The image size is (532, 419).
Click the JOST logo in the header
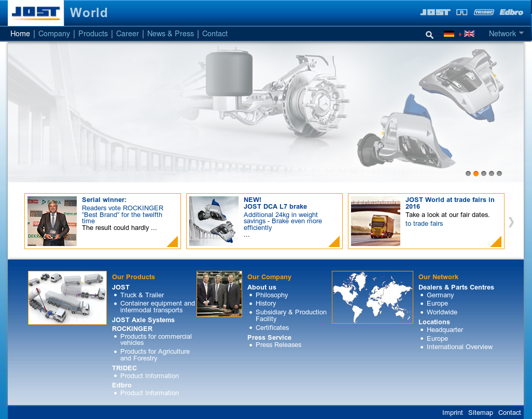pyautogui.click(x=36, y=13)
